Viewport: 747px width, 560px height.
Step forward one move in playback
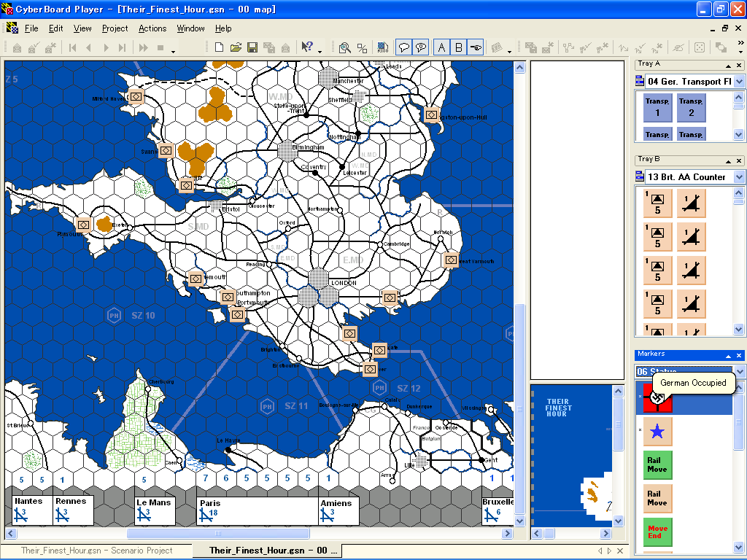pos(106,47)
